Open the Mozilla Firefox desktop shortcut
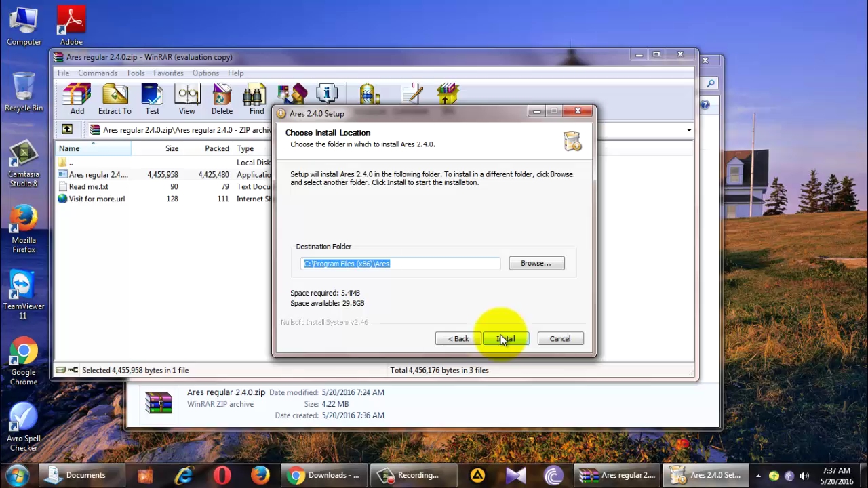 [24, 230]
